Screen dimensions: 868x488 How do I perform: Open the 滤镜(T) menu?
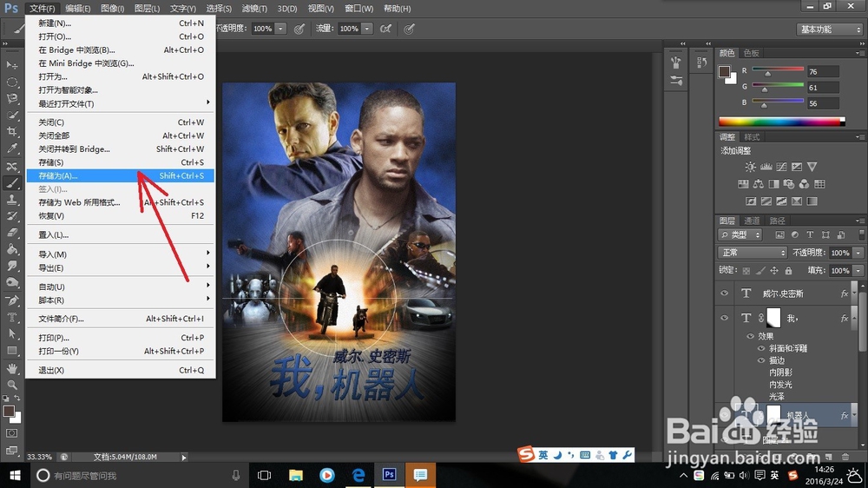[x=254, y=9]
